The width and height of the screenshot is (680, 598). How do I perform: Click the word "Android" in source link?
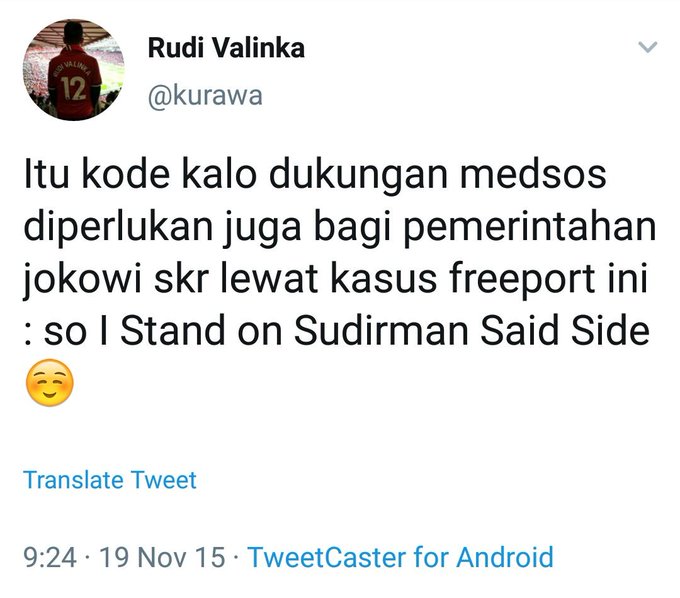click(x=505, y=557)
